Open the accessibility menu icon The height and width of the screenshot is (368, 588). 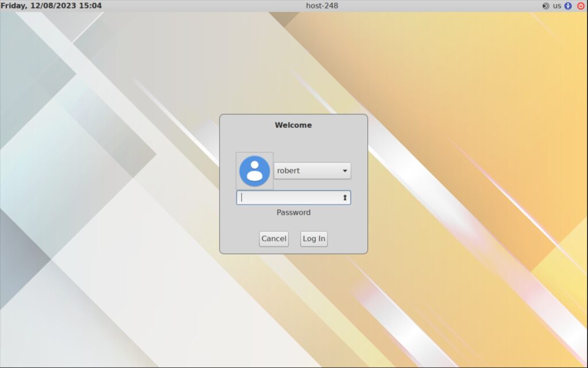point(568,6)
